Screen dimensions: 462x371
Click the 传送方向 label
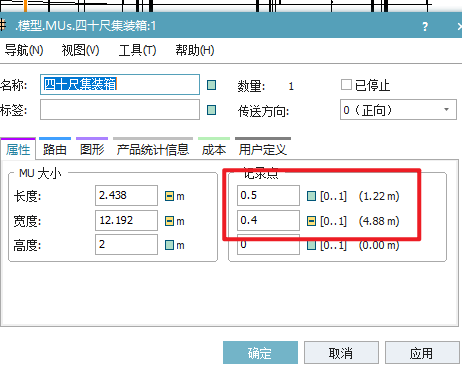click(263, 111)
